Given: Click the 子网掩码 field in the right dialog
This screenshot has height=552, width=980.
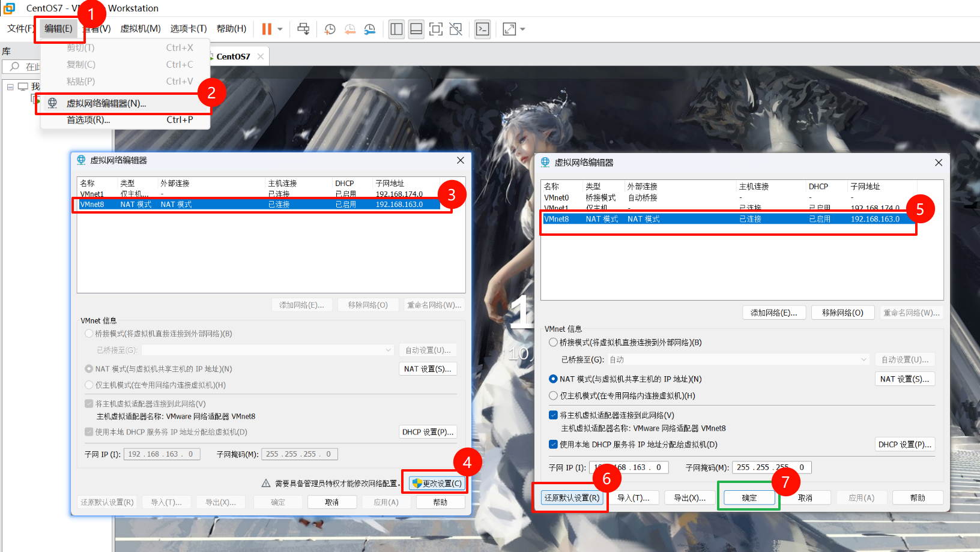Looking at the screenshot, I should click(x=772, y=467).
